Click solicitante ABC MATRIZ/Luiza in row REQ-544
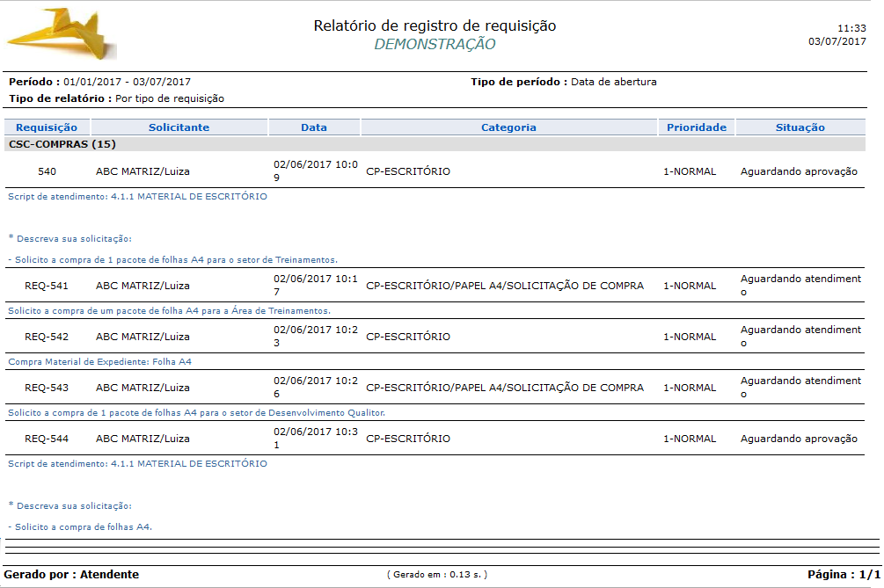Image resolution: width=884 pixels, height=588 pixels. pos(142,439)
